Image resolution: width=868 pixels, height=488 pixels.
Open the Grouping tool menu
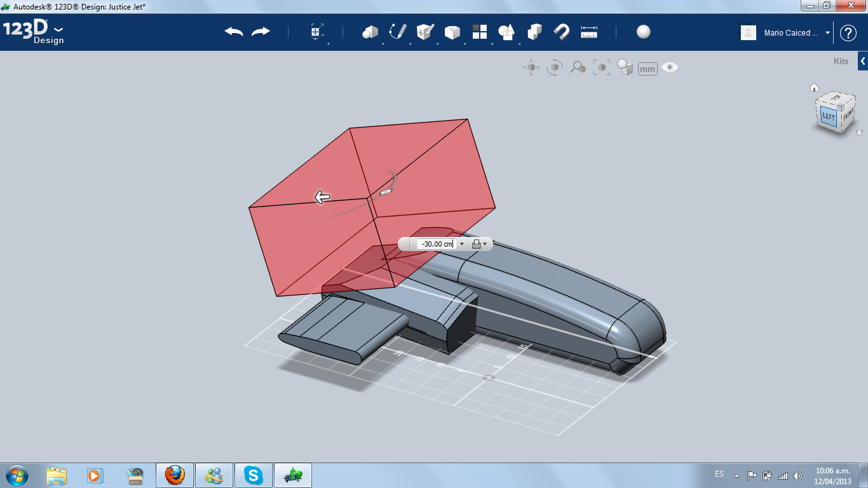(x=506, y=32)
